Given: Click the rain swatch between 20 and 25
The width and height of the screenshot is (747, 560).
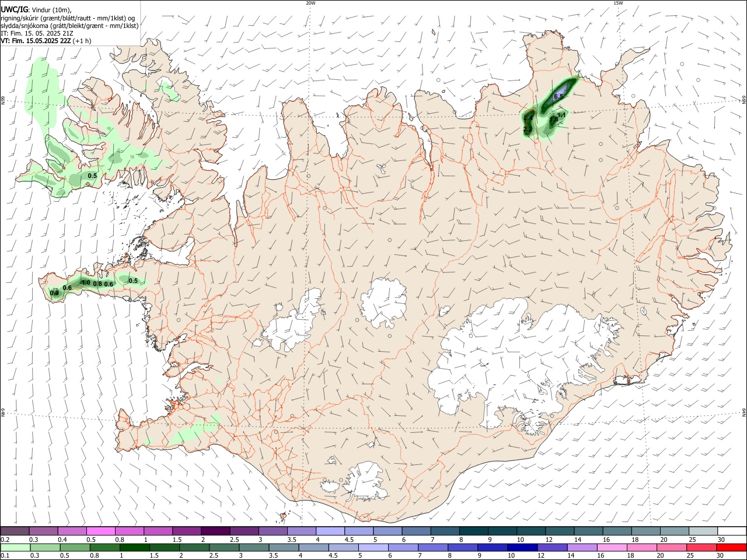Looking at the screenshot, I should tap(672, 547).
